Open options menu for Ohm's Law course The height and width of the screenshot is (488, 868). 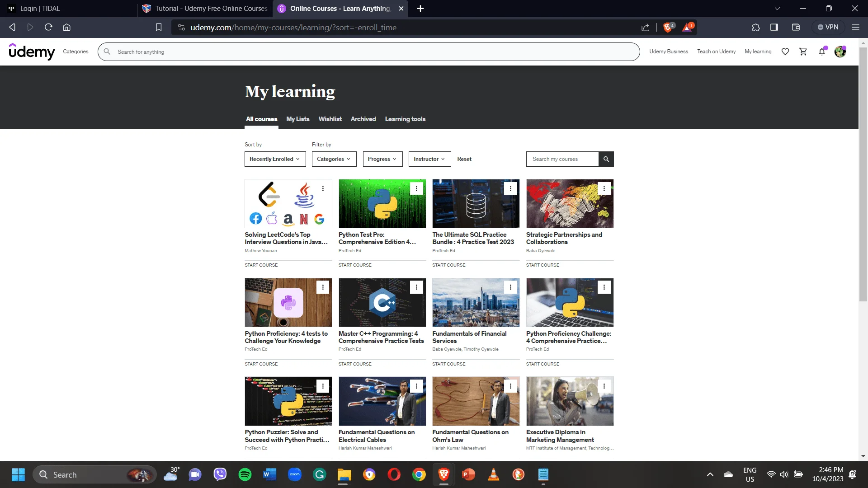point(510,386)
